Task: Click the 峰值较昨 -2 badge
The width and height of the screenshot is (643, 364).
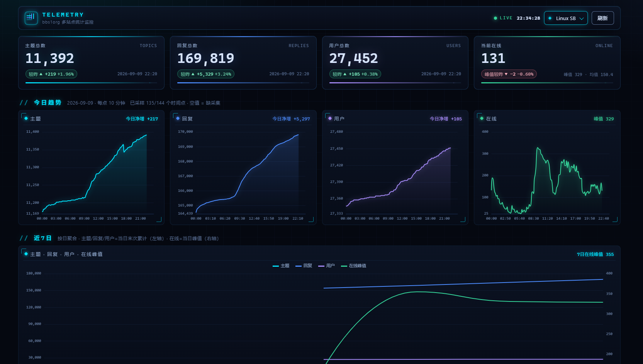Action: click(x=509, y=74)
